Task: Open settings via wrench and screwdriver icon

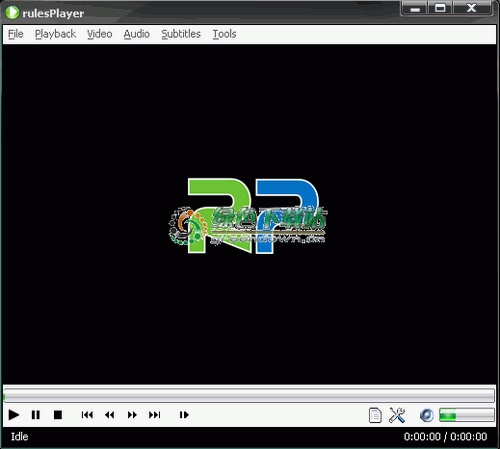Action: tap(397, 415)
